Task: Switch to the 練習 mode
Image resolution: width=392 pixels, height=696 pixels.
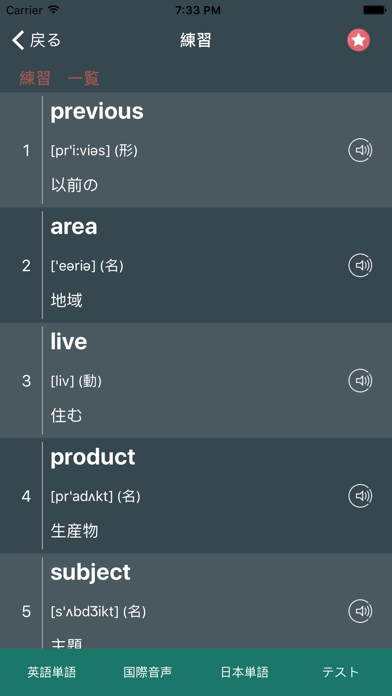Action: pos(35,79)
